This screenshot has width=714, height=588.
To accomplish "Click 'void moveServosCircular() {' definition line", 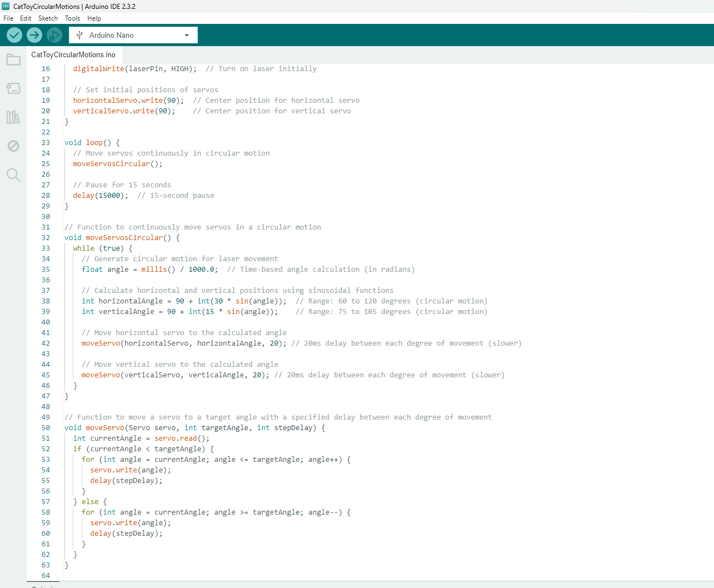I will coord(122,238).
